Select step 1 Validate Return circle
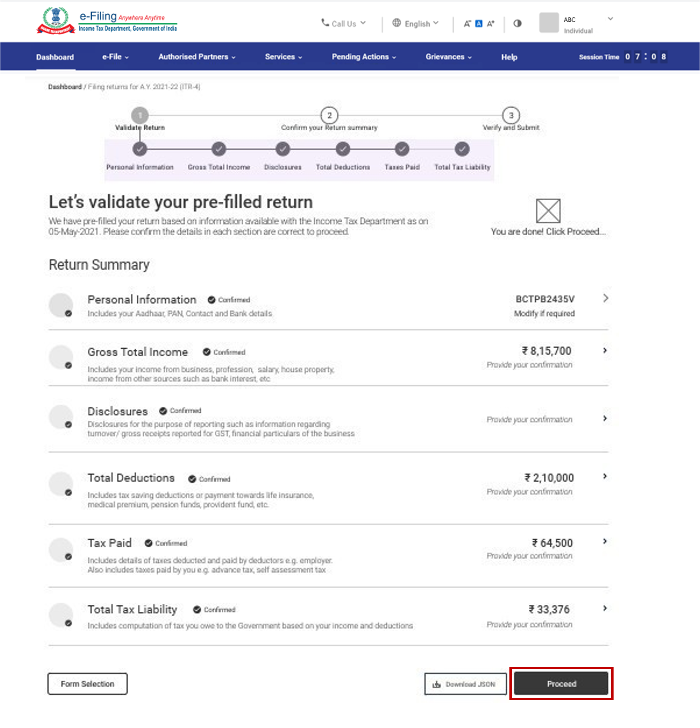 [140, 115]
